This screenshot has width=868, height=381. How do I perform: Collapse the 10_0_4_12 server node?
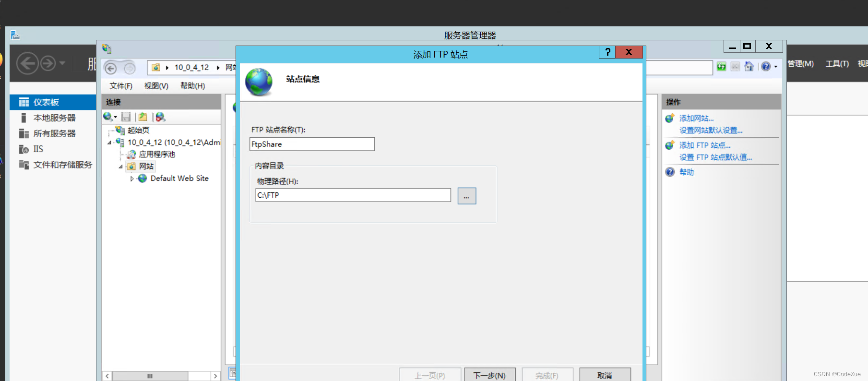click(109, 143)
